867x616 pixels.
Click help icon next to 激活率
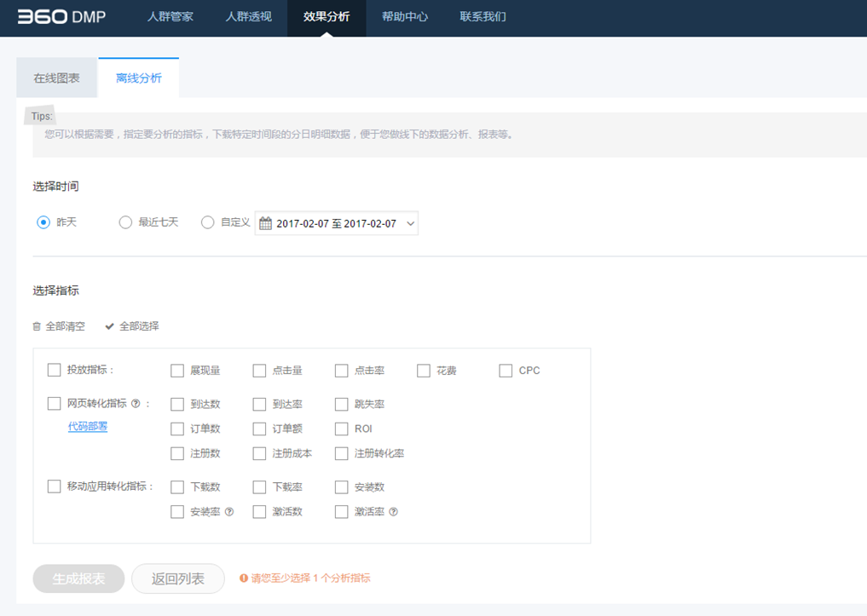394,512
